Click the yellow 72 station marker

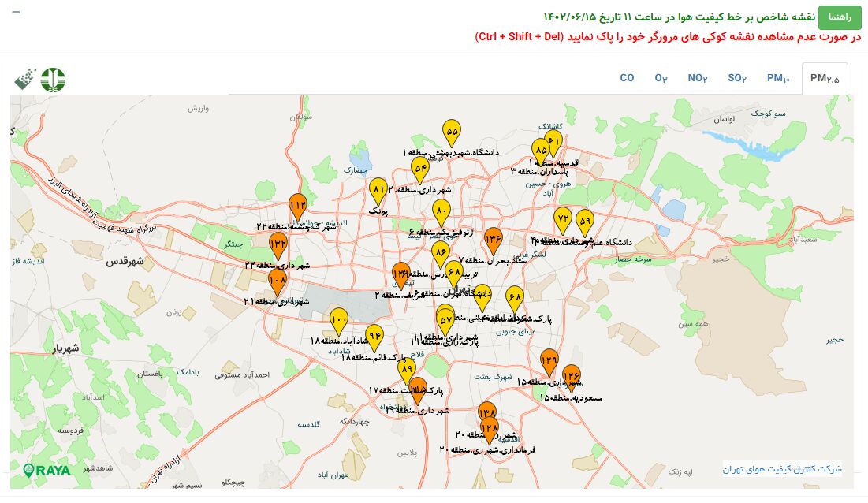pyautogui.click(x=562, y=221)
